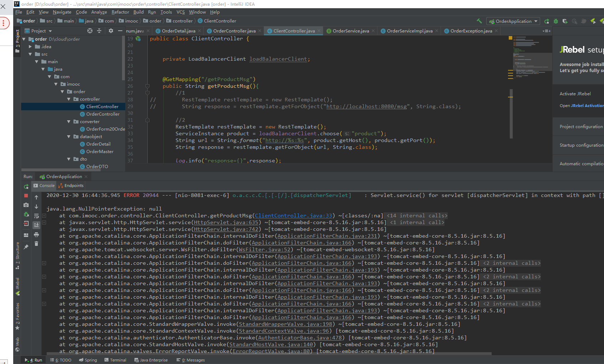Collapse the dto package
The height and width of the screenshot is (364, 604).
pyautogui.click(x=69, y=159)
